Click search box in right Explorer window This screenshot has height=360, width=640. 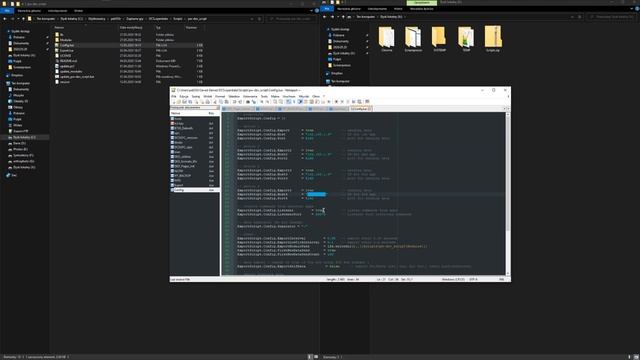(x=613, y=17)
